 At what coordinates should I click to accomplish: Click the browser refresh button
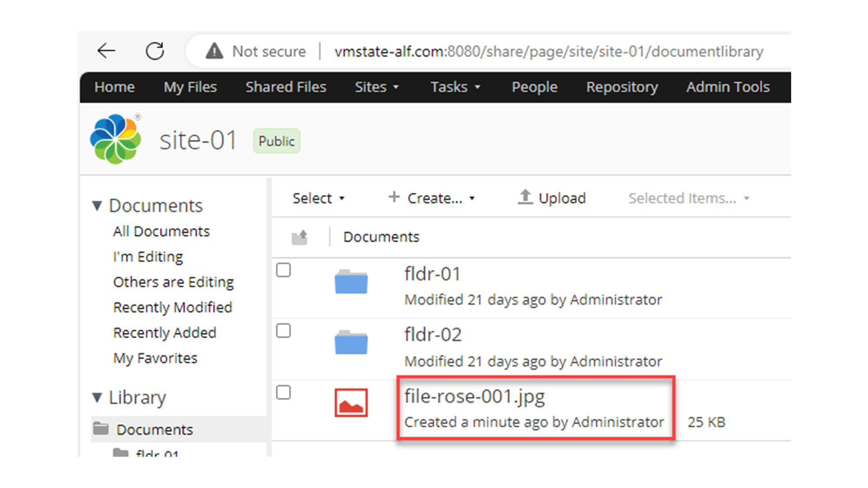click(x=156, y=50)
